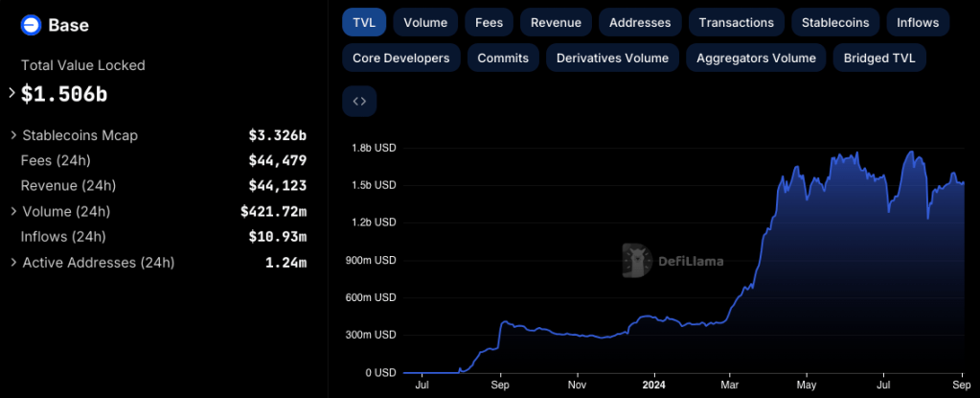
Task: Expand the Active Addresses (24h) row
Action: 13,262
